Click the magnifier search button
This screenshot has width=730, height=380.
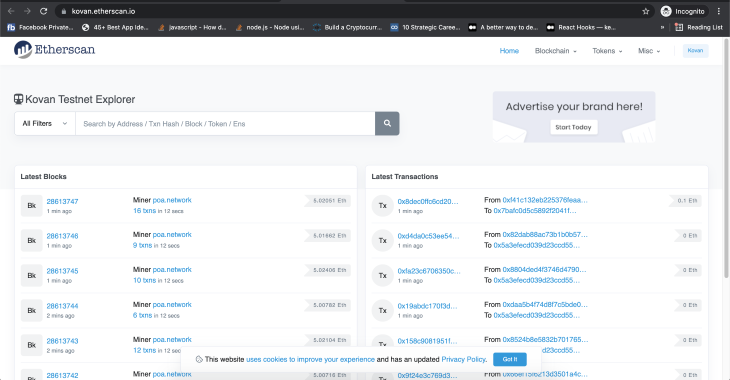pyautogui.click(x=387, y=123)
